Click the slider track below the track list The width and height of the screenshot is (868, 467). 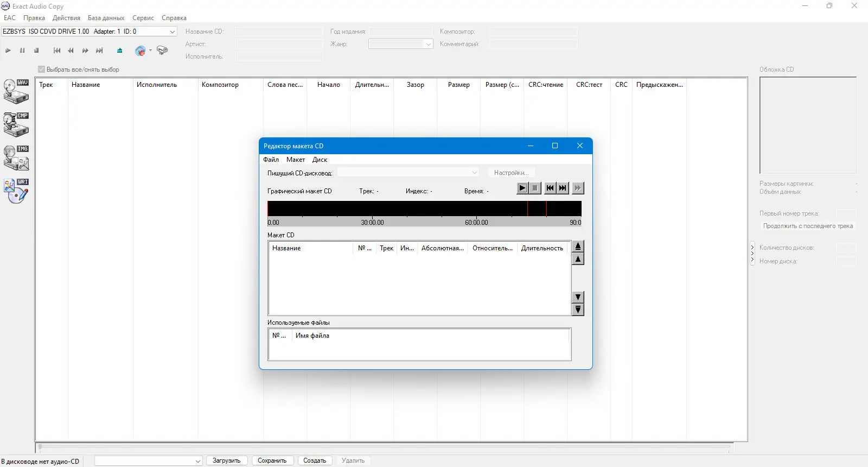click(x=385, y=447)
